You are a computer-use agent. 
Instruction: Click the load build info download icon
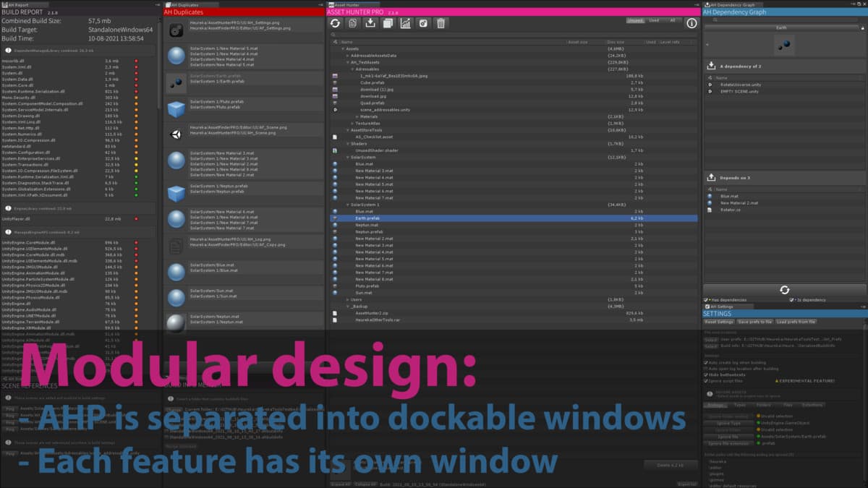click(370, 23)
